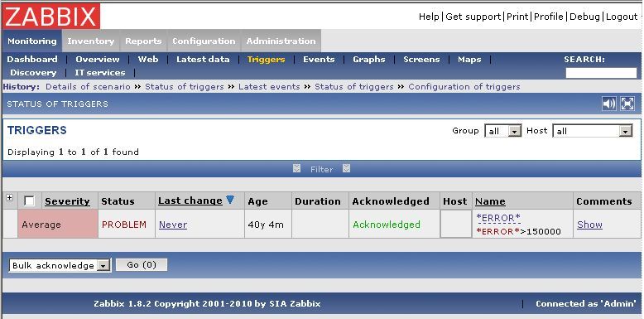Sort table by Severity column
Viewport: 644px width, 319px height.
point(67,201)
